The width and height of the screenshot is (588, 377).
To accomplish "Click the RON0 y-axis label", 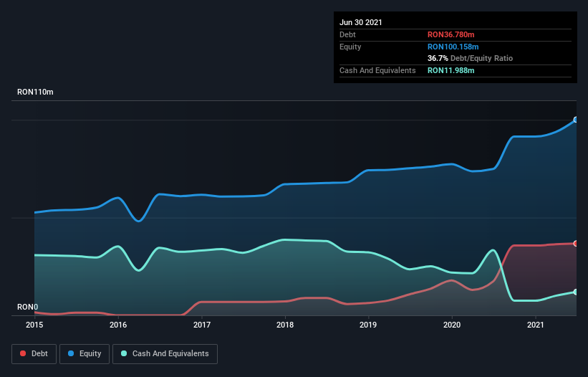I will pos(27,307).
